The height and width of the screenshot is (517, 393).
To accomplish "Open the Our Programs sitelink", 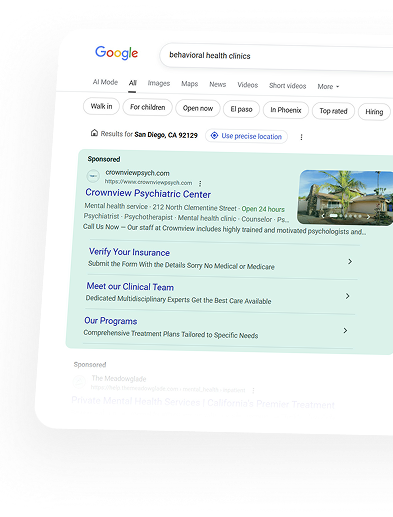I will click(x=111, y=321).
